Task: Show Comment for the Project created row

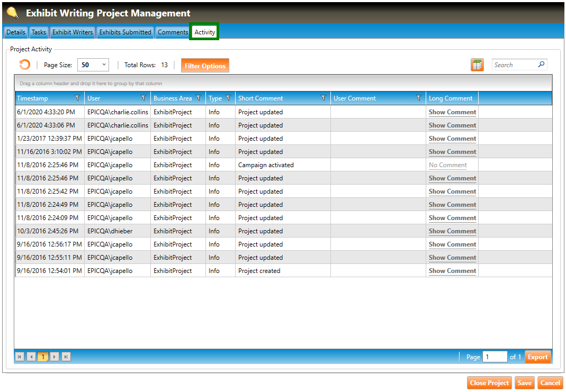Action: [x=452, y=271]
